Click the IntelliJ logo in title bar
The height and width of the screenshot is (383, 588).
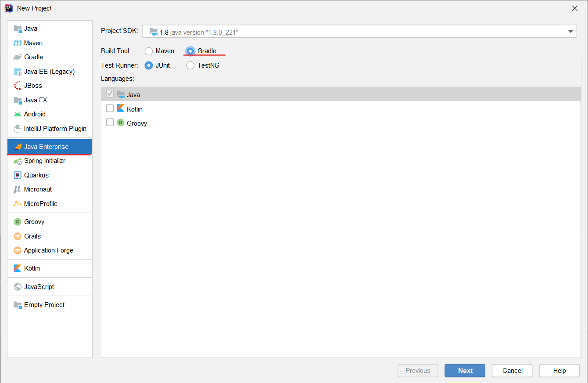(x=9, y=8)
